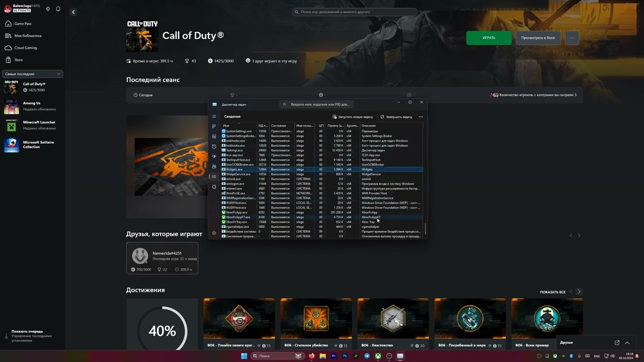The height and width of the screenshot is (362, 644).
Task: Open Task Manager Details page icon
Action: point(214,176)
